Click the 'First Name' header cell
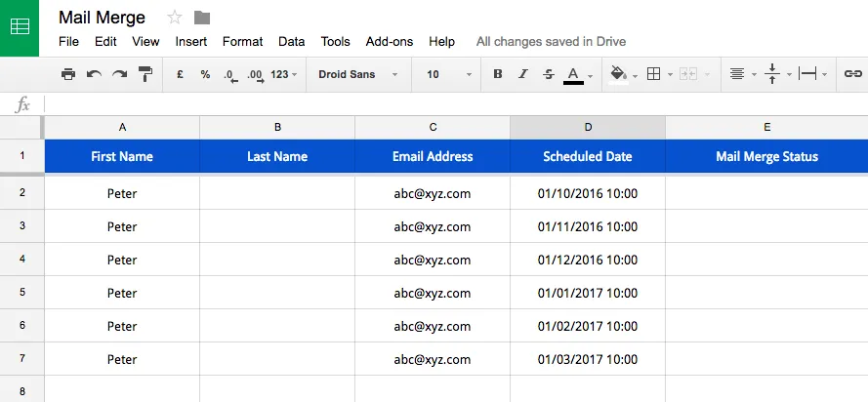Screen dimensions: 868x402 tap(122, 156)
